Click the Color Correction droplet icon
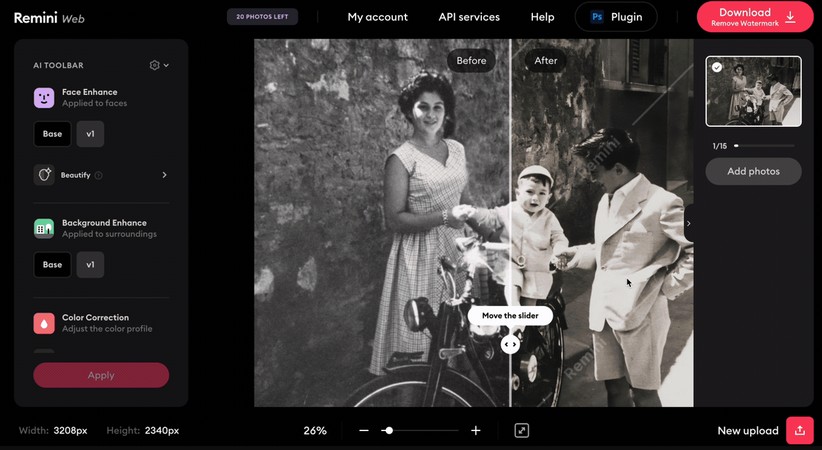Viewport: 822px width, 450px height. click(44, 323)
